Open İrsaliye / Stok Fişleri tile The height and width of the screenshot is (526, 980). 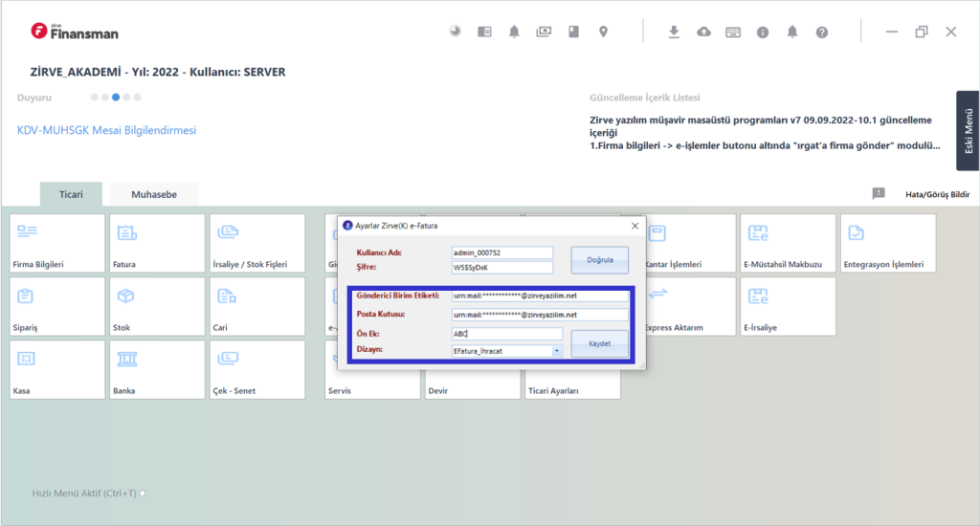click(257, 243)
